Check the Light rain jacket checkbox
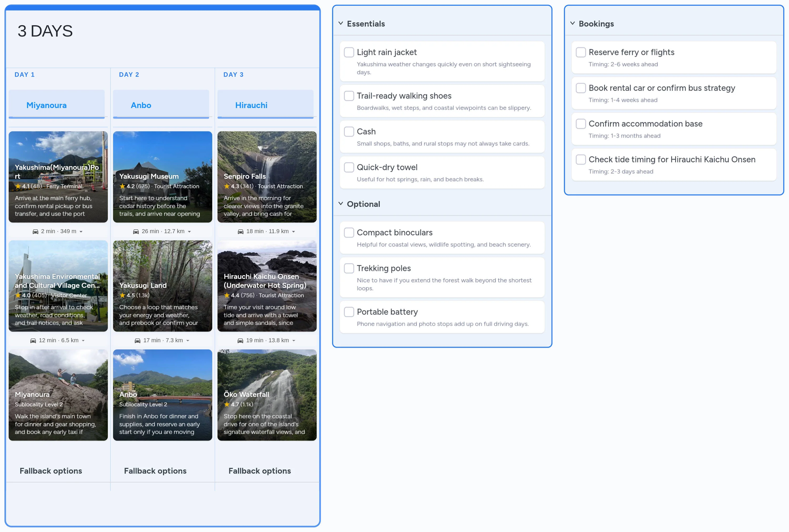 click(x=349, y=52)
